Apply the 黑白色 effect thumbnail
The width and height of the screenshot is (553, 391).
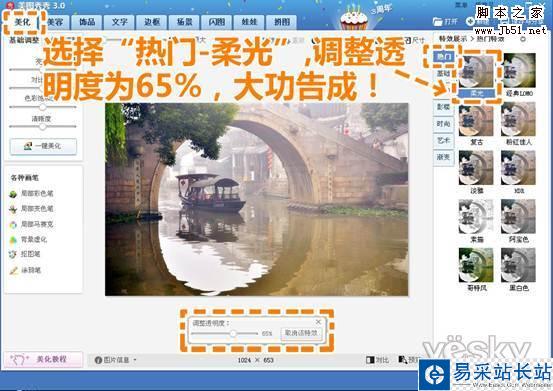click(518, 265)
